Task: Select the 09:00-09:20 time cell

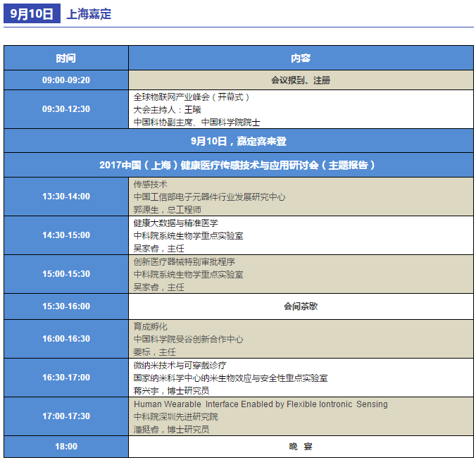Action: 65,80
